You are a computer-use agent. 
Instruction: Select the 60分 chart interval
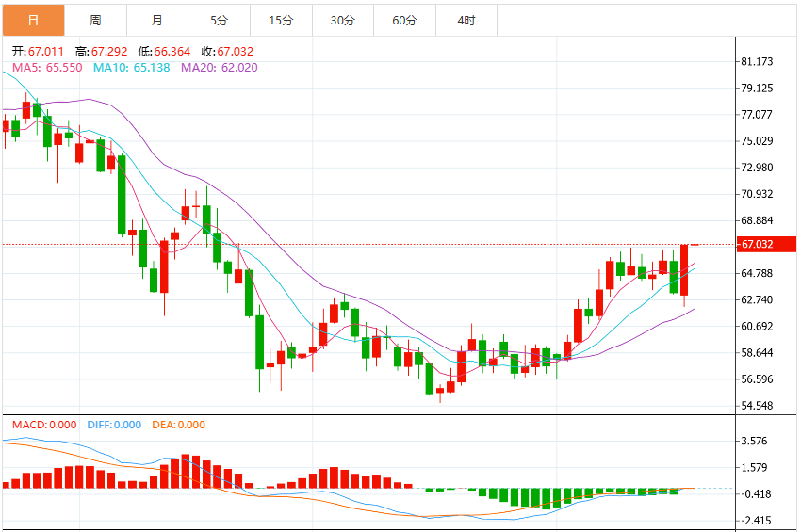tap(404, 21)
